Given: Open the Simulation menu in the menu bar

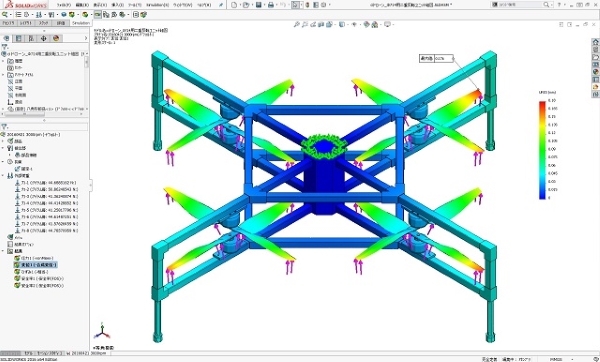Looking at the screenshot, I should point(157,5).
